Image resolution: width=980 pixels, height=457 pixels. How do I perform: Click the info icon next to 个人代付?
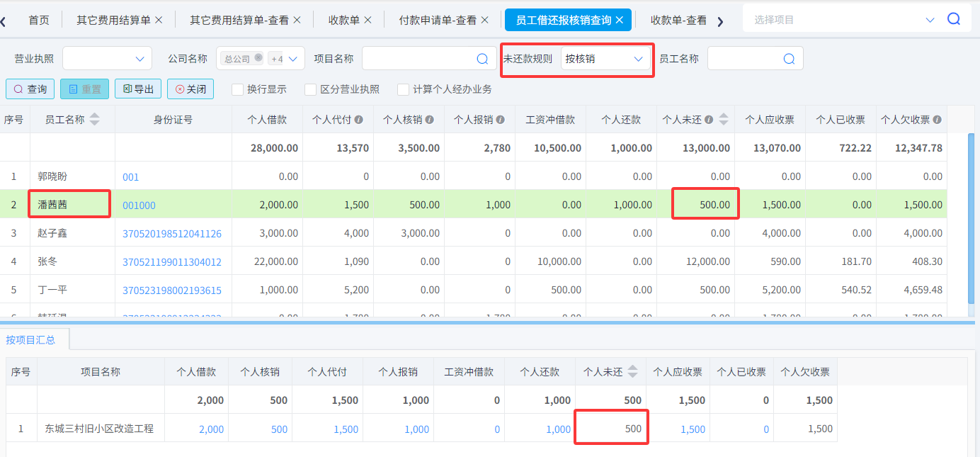point(359,120)
